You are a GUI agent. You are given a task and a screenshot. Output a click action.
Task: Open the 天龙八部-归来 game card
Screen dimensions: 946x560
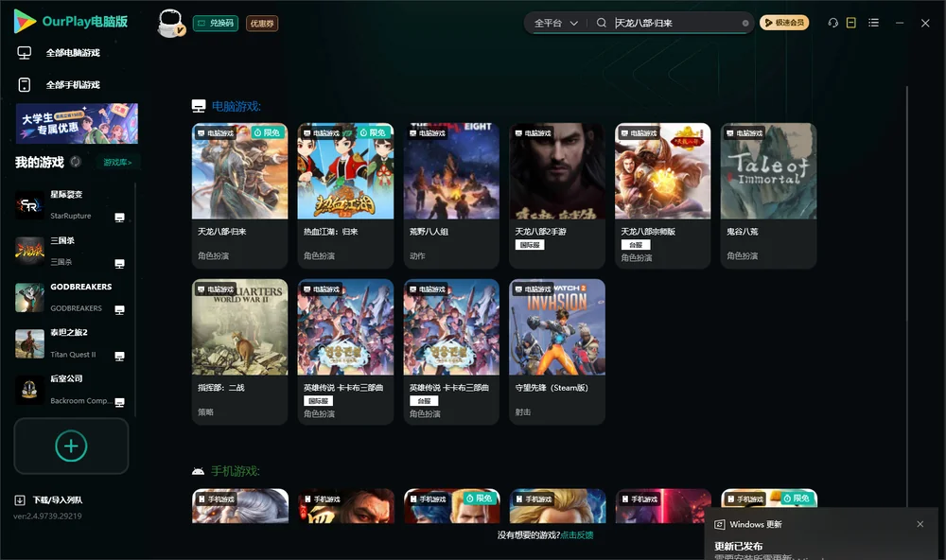(239, 196)
